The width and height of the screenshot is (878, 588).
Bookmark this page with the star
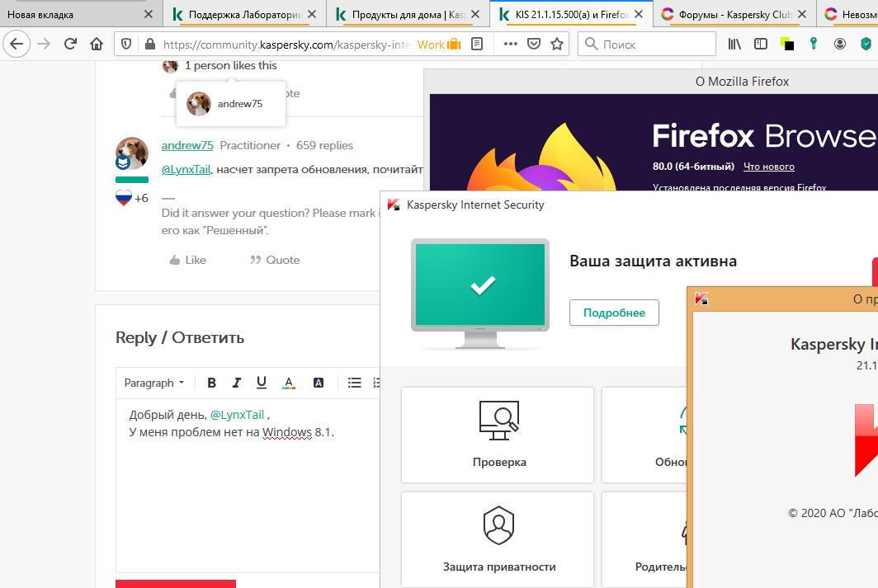[556, 44]
